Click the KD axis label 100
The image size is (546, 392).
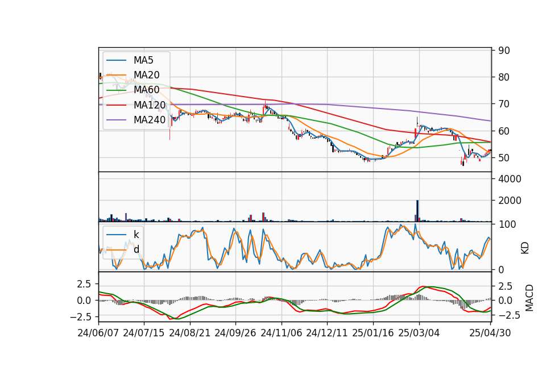click(507, 224)
